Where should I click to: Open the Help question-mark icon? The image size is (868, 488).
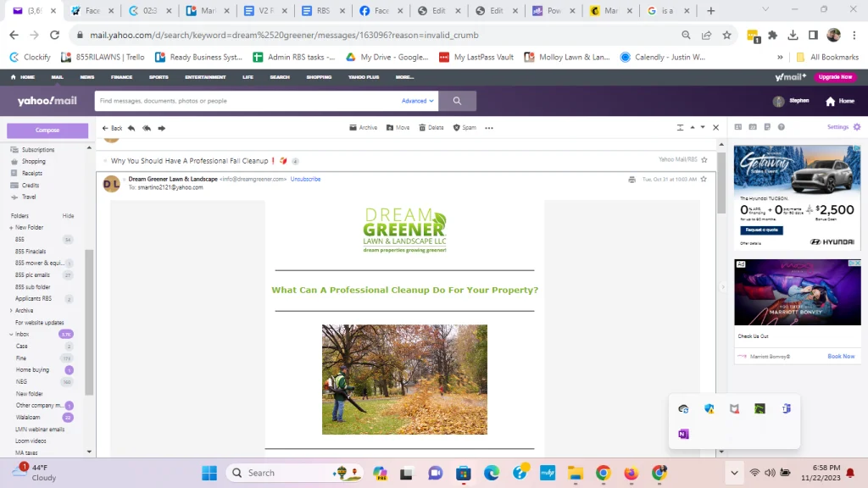click(781, 127)
